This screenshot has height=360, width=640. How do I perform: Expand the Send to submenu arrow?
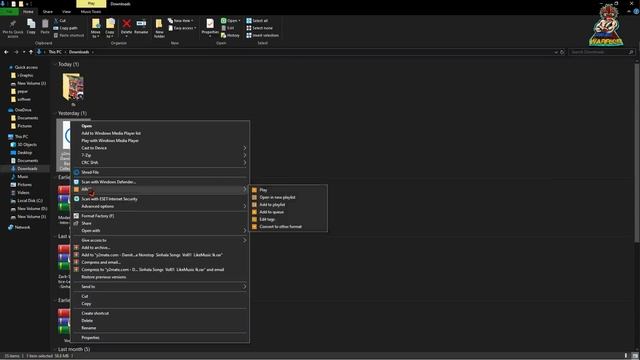tap(244, 287)
